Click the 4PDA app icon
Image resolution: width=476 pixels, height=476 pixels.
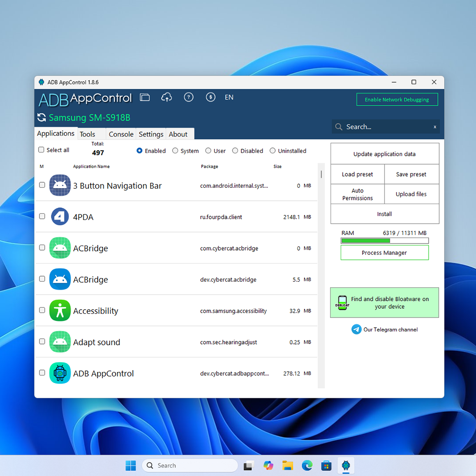point(60,217)
